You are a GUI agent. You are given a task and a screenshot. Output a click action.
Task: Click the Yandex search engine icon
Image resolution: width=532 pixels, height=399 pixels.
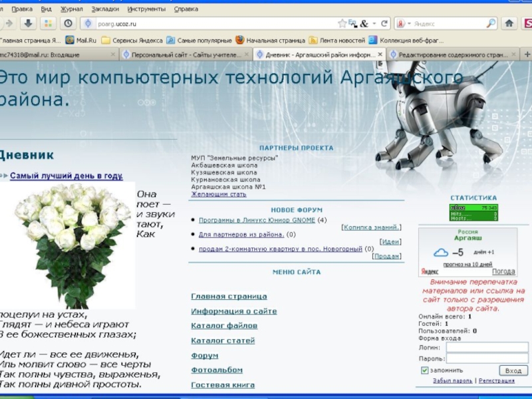401,23
